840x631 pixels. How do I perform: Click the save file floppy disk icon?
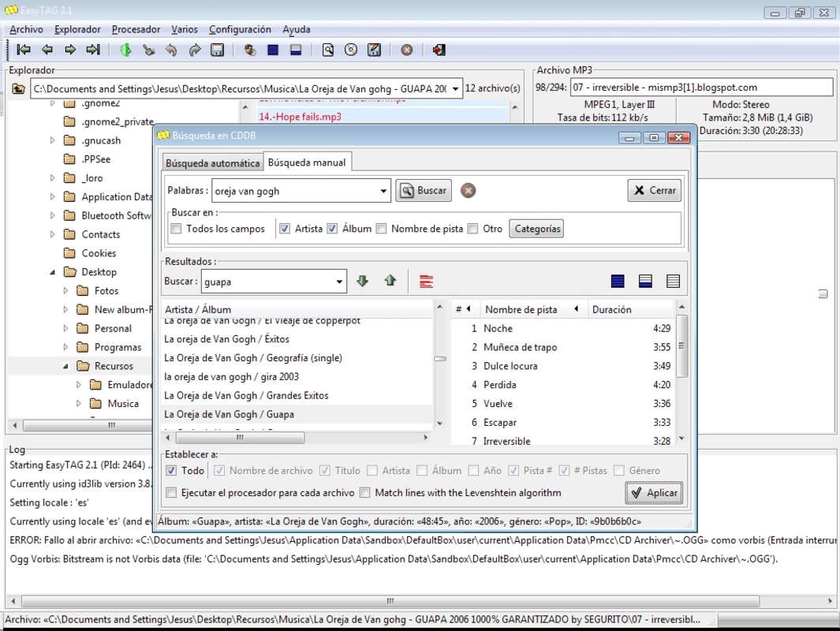[217, 50]
